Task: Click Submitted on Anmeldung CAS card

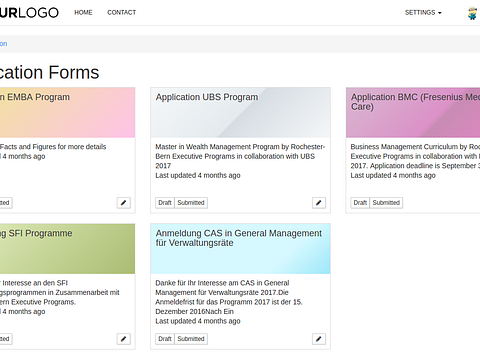Action: tap(191, 339)
